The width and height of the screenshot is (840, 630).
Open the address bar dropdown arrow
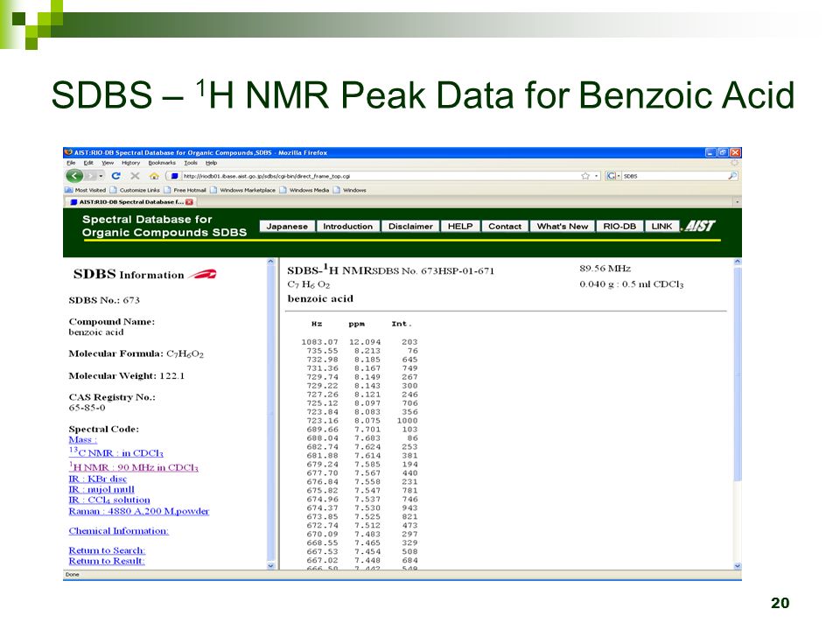[596, 176]
